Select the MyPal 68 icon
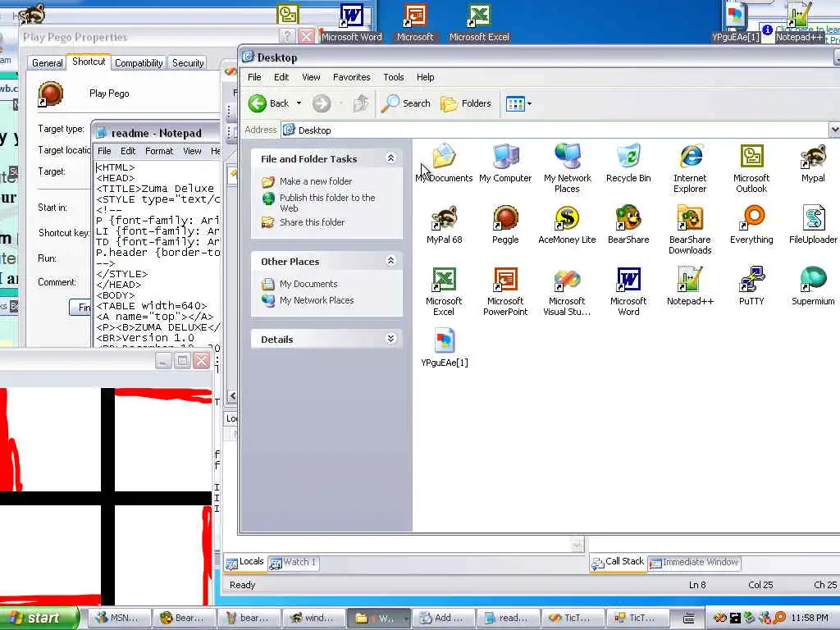The width and height of the screenshot is (840, 630). click(x=444, y=225)
